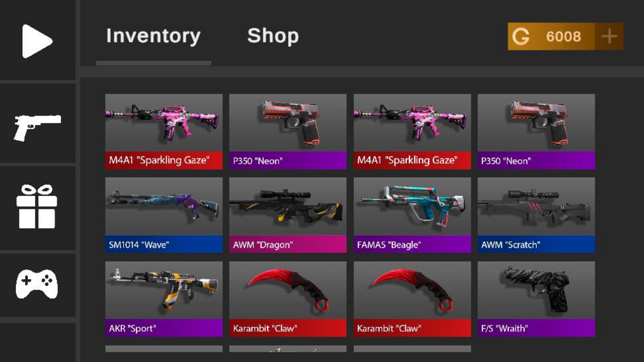Pick the AKR "Sport" rifle skin
Viewport: 644px width, 362px height.
(x=164, y=299)
